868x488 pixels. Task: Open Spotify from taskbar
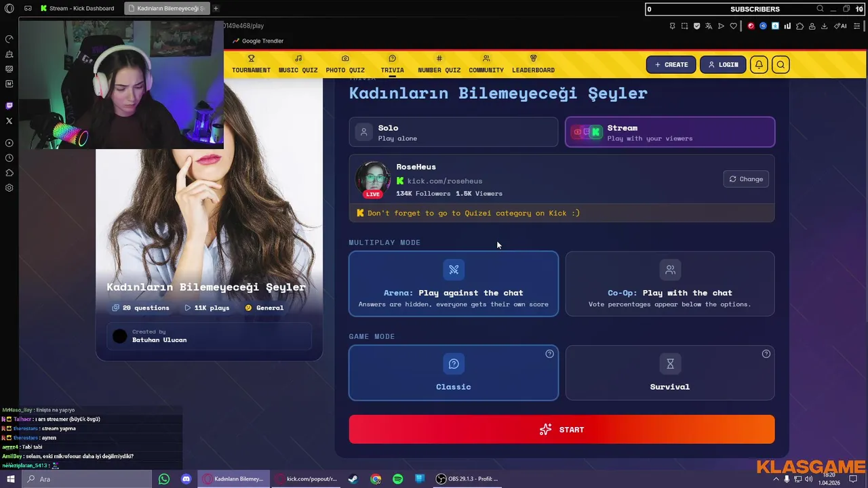pyautogui.click(x=397, y=479)
